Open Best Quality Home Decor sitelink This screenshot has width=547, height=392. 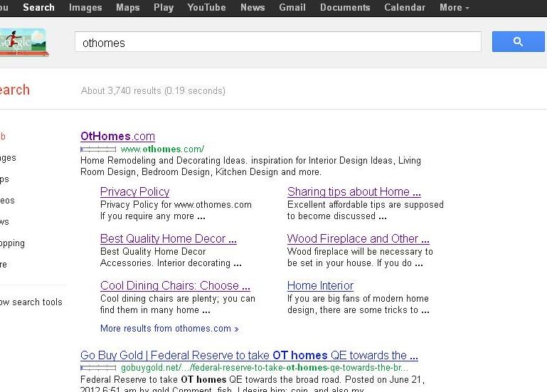[x=169, y=238]
